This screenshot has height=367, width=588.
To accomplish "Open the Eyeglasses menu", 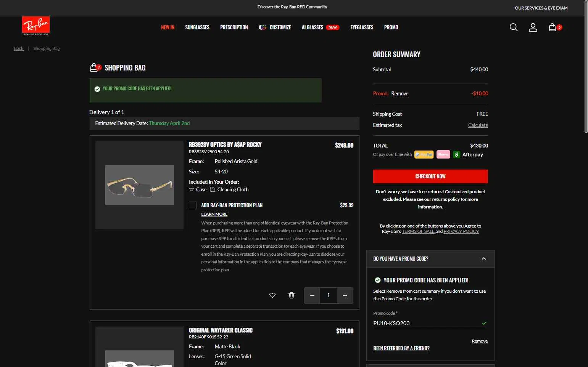I will [362, 27].
